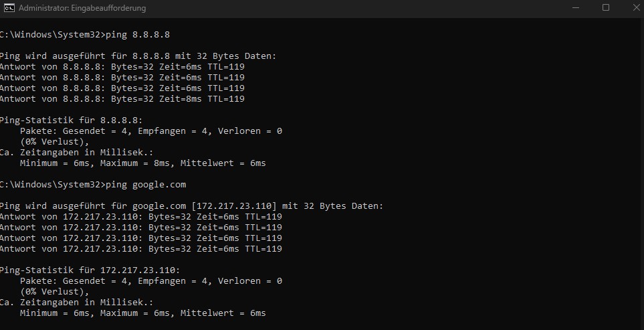Click first '(0% Verlust),' text
644x330 pixels.
(x=54, y=142)
